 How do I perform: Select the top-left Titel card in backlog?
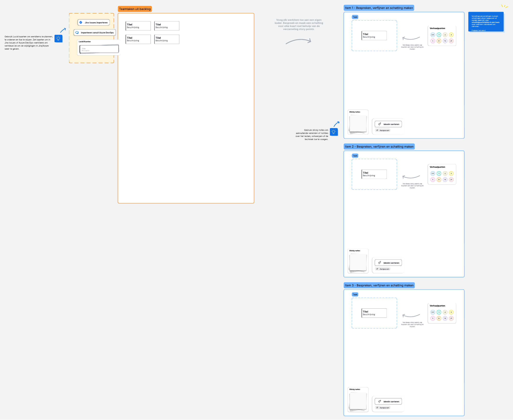(138, 26)
